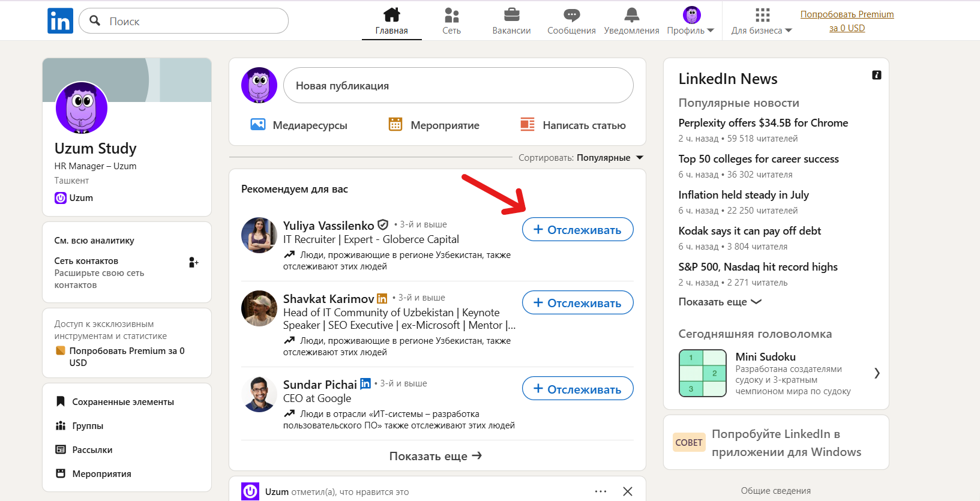This screenshot has width=980, height=501.
Task: Open the Для бизнеса grid icon
Action: pos(762,15)
